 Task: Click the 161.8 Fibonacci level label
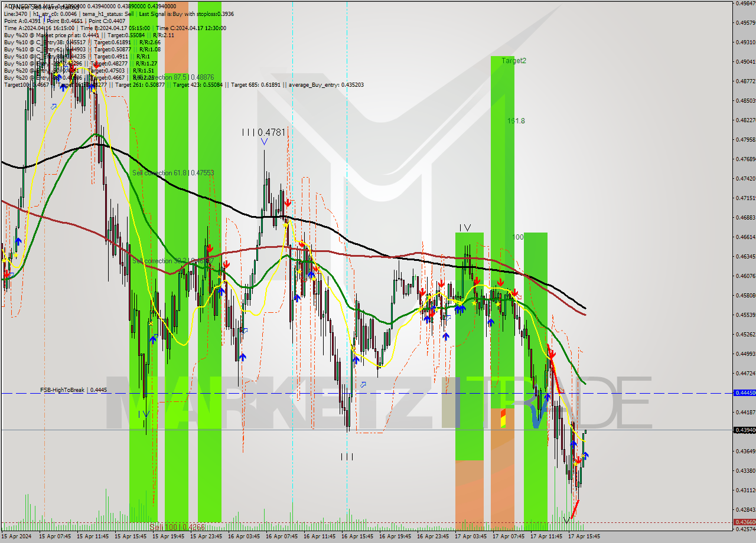pyautogui.click(x=516, y=120)
